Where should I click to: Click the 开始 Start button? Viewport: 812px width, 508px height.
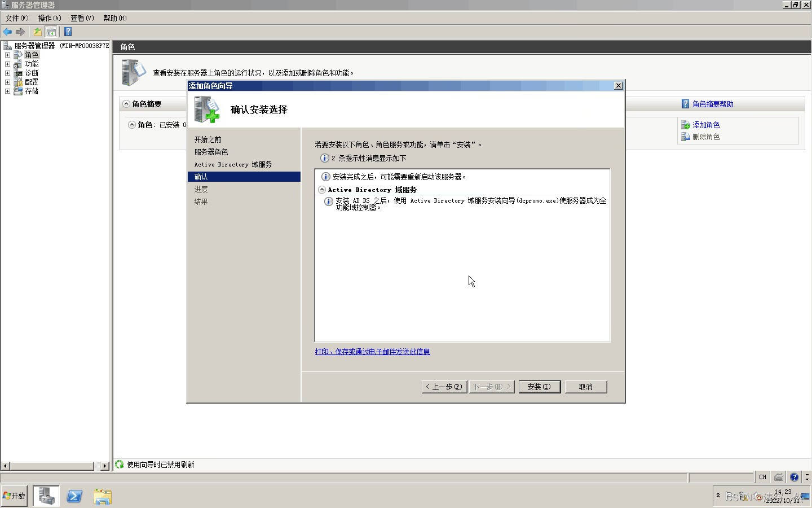pyautogui.click(x=14, y=496)
